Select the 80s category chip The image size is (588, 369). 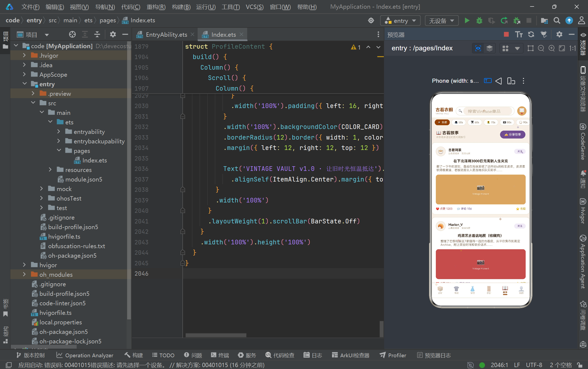click(x=507, y=122)
